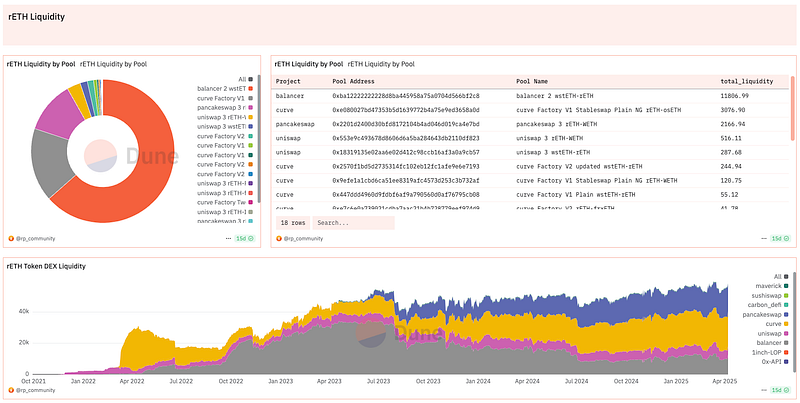Sort the table by the Pool Address column header
Viewport: 800px width, 403px height.
tap(353, 81)
